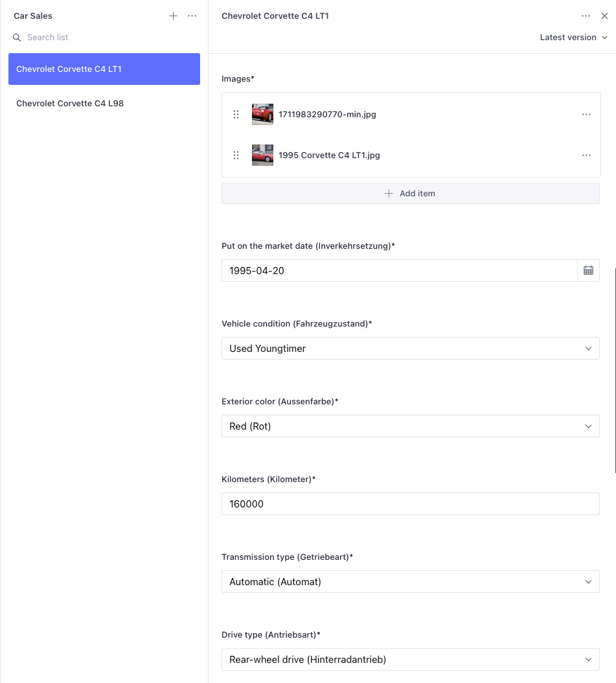Click 1995 Corvette C4 LT1.jpg file name
Screen dimensions: 616x683
[x=329, y=155]
